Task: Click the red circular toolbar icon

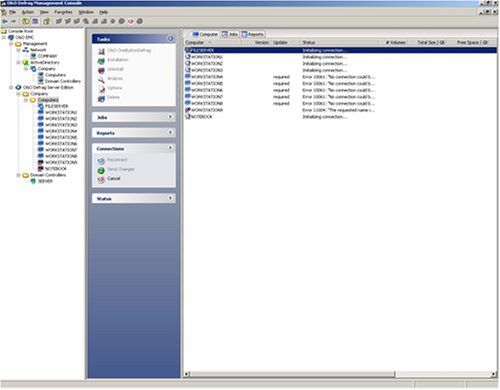Action: [131, 21]
